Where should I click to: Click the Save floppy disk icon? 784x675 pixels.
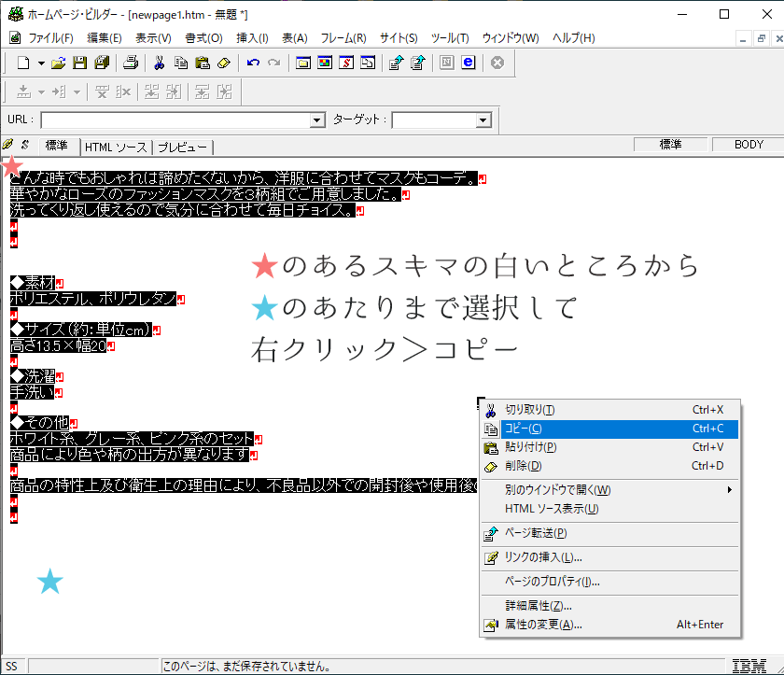pos(79,63)
